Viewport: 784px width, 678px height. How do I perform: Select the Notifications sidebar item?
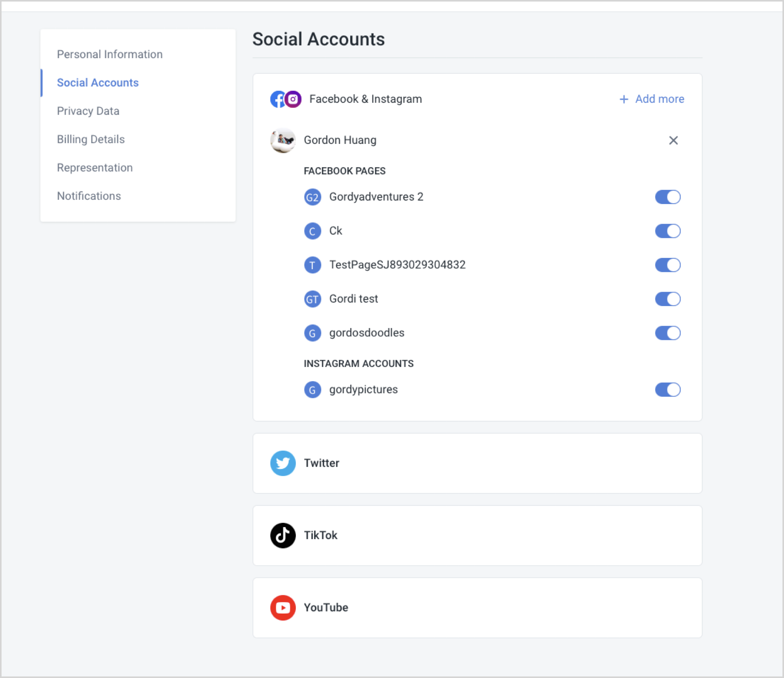(x=89, y=196)
